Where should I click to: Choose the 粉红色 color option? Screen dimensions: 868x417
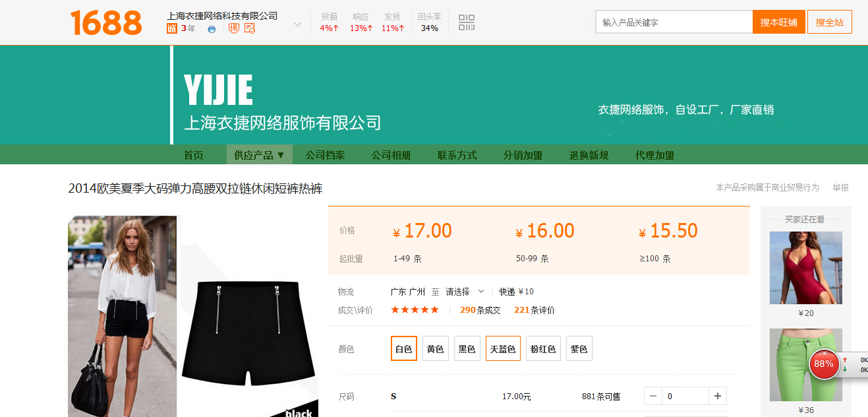point(543,348)
